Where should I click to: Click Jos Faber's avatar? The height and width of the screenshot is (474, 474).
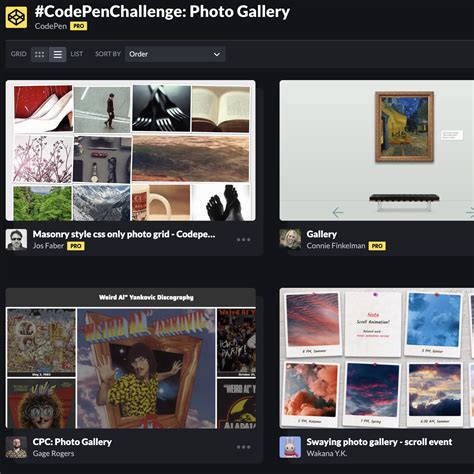(16, 240)
